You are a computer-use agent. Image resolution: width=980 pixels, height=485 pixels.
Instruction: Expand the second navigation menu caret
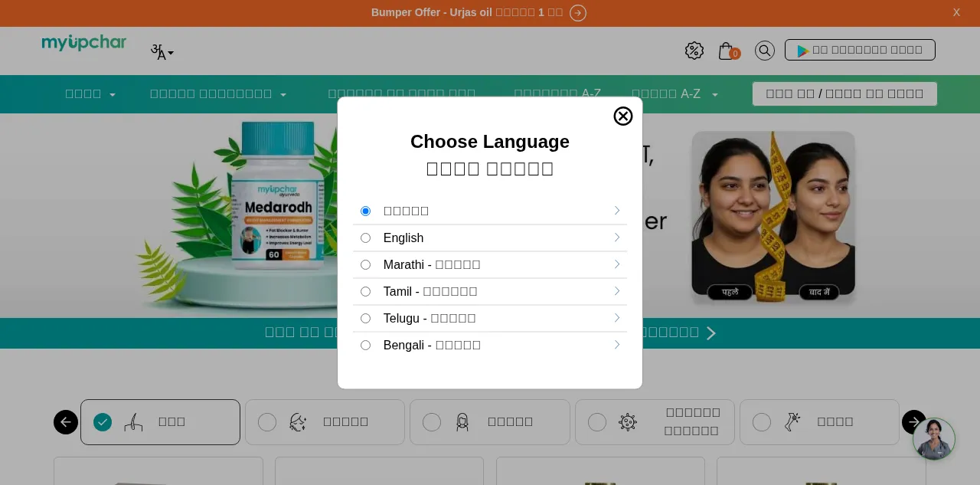point(283,95)
